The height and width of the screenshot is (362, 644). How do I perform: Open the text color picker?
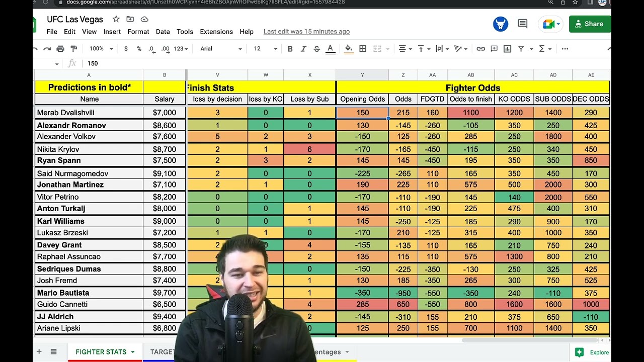[331, 49]
